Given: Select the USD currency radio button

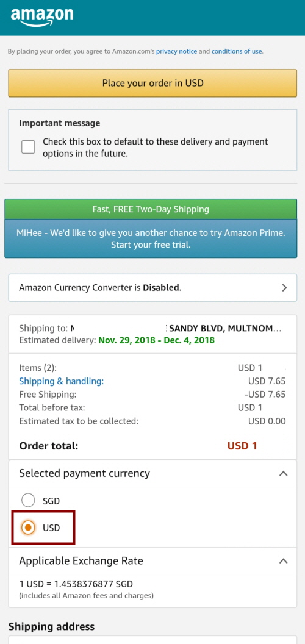Looking at the screenshot, I should point(28,528).
